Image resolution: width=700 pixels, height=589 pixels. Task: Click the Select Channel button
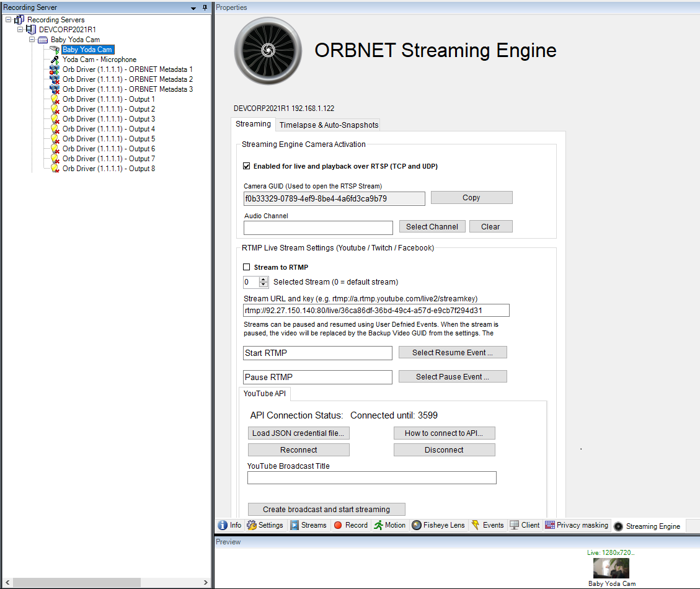(x=432, y=226)
